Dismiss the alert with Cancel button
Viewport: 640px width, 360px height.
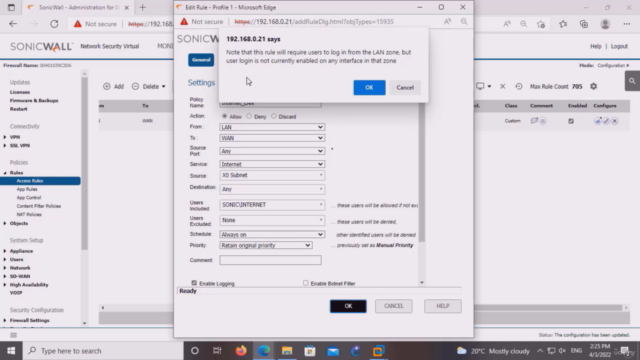click(x=404, y=87)
